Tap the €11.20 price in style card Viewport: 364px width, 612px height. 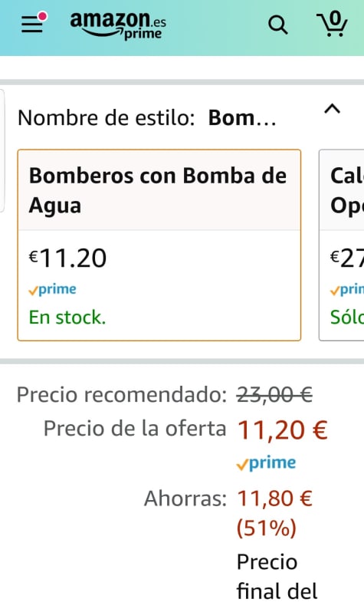pyautogui.click(x=68, y=258)
